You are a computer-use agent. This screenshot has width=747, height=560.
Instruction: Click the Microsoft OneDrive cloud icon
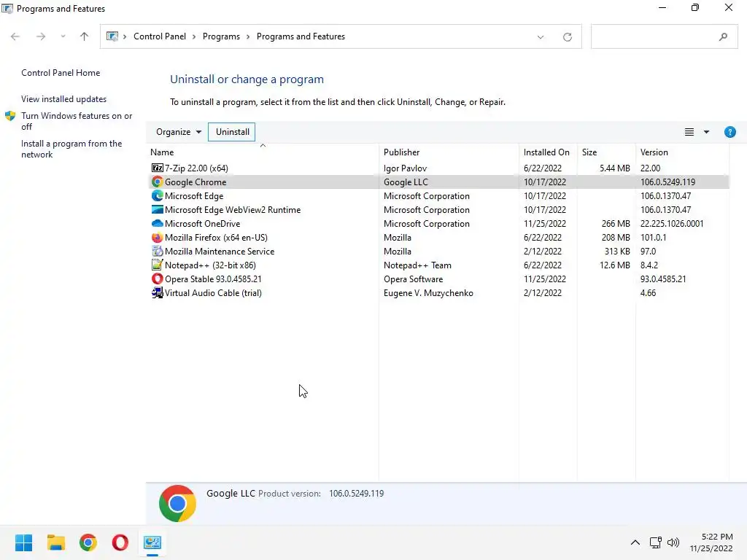[x=158, y=223]
